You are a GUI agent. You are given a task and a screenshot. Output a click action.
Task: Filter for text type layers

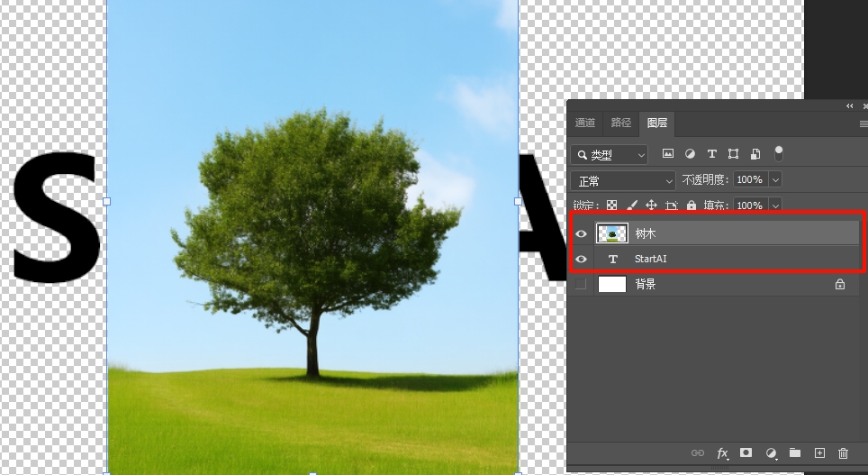tap(712, 154)
